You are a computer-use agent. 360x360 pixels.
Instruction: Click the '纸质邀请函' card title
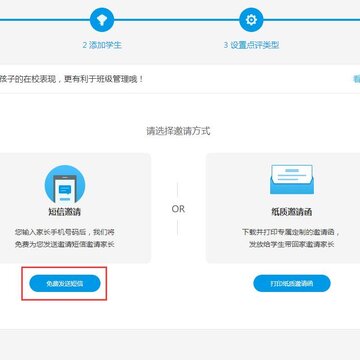coord(292,212)
